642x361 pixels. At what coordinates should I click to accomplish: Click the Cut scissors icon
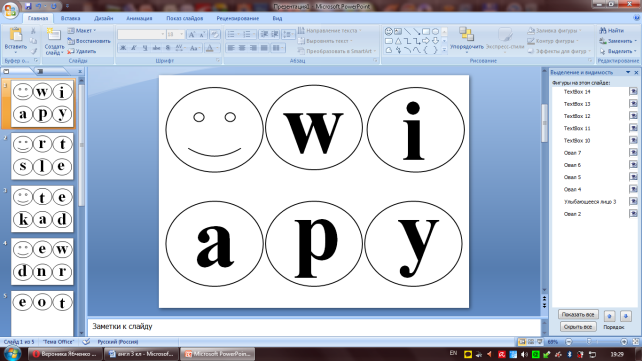[34, 31]
